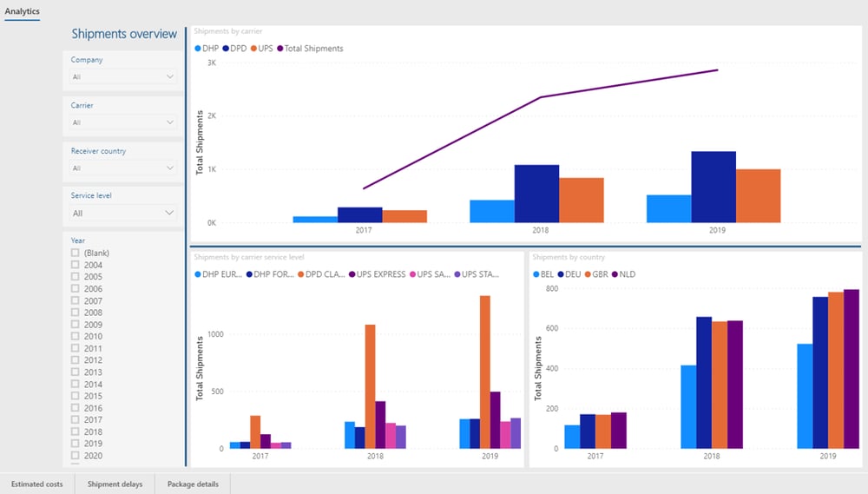Click 2019 DPD CLA bar in service chart
The image size is (868, 494).
(x=485, y=372)
